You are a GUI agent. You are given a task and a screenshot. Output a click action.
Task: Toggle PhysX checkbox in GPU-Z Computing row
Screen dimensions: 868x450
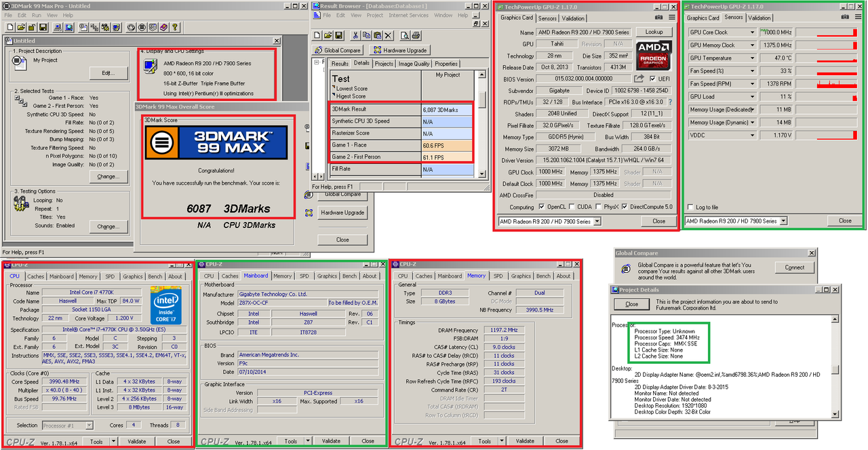pyautogui.click(x=597, y=207)
